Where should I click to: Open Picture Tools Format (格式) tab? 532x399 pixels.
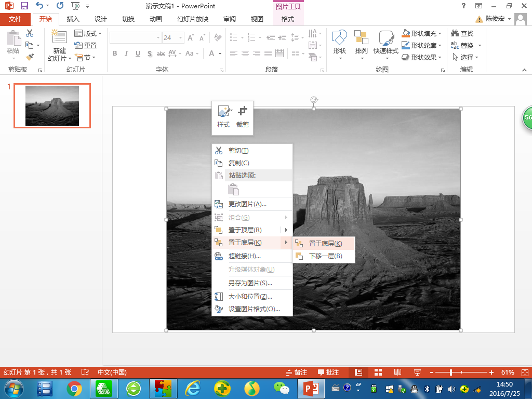coord(288,19)
